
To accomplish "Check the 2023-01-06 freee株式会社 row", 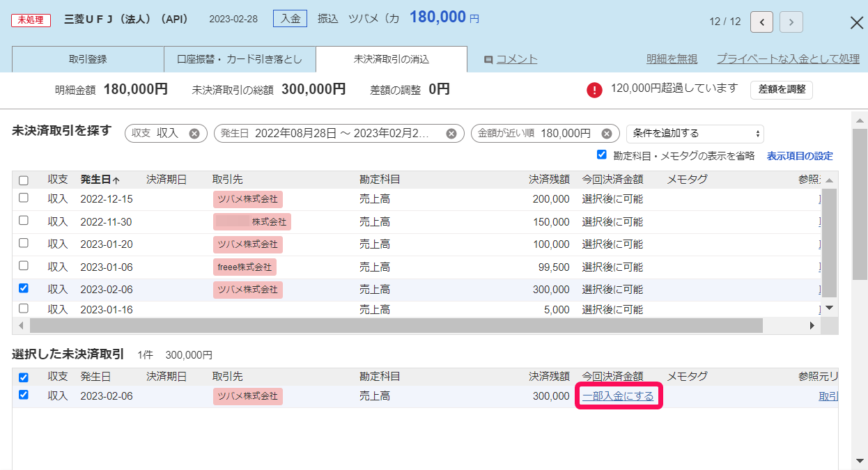I will pyautogui.click(x=24, y=265).
